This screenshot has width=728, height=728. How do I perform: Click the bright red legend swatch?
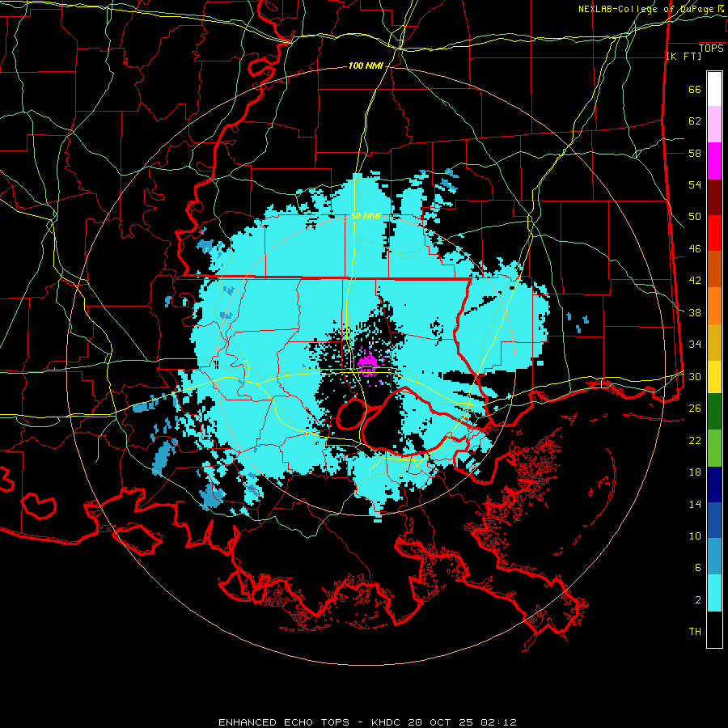coord(714,233)
